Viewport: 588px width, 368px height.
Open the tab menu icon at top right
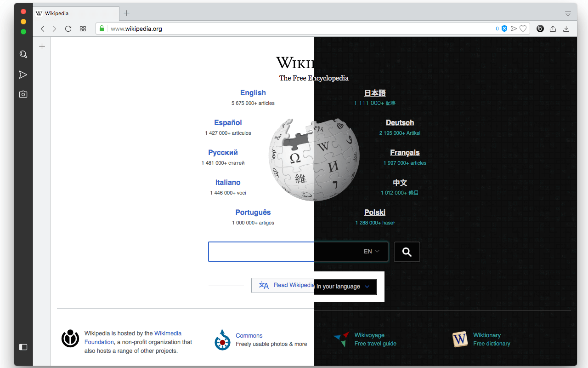pos(568,13)
